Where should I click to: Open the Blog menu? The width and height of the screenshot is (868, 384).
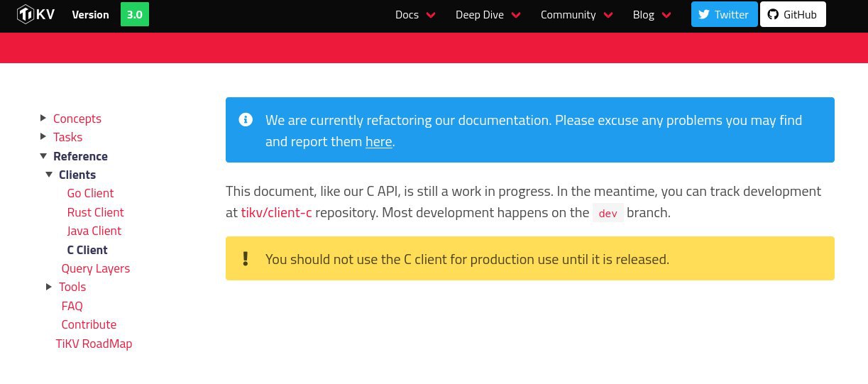tap(652, 14)
